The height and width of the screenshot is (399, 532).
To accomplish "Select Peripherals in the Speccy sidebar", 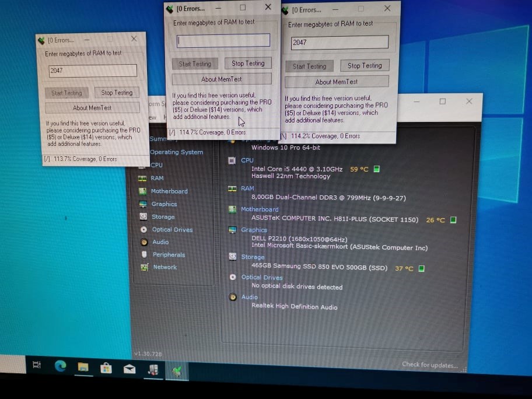I will 169,254.
